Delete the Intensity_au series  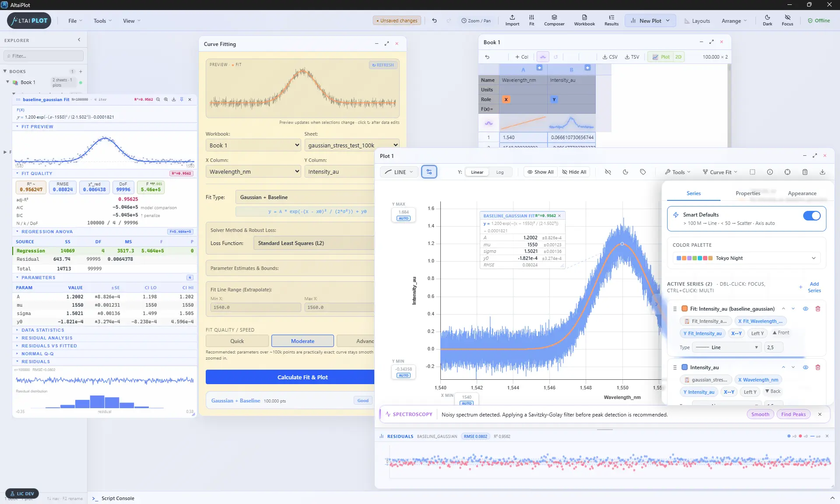tap(818, 367)
